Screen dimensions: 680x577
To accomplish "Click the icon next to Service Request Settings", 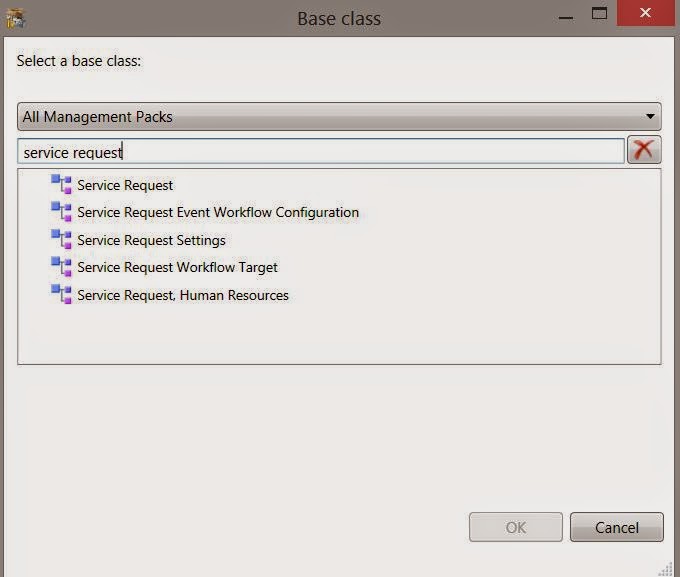I will [x=61, y=239].
